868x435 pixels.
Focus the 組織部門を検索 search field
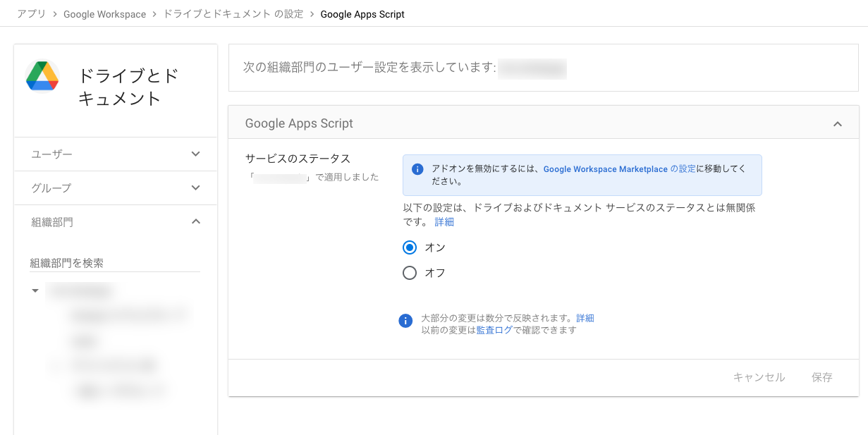tap(115, 263)
